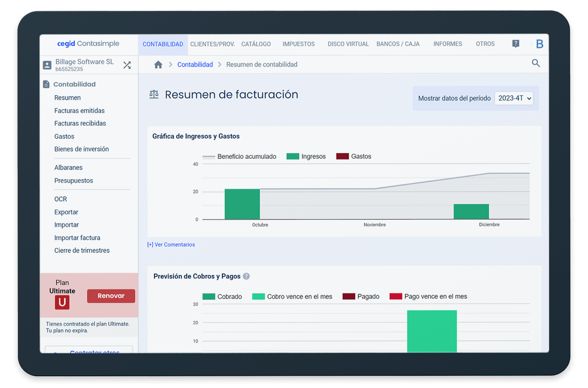Open search with the magnifier icon

pyautogui.click(x=536, y=63)
